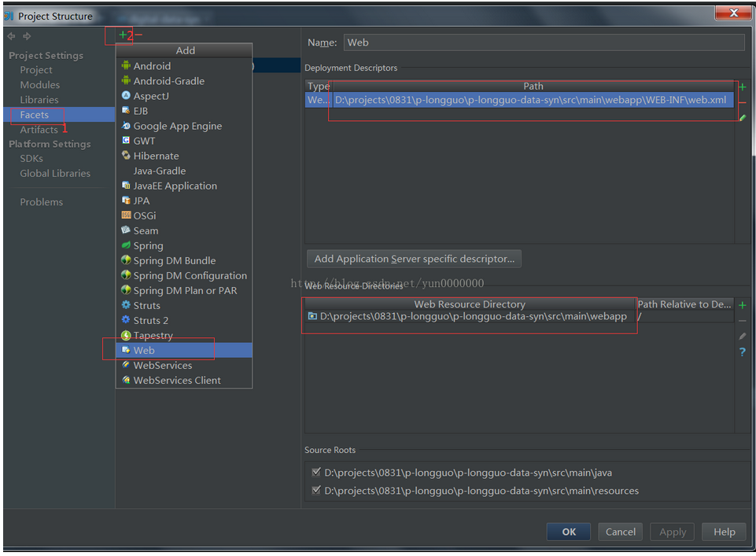Click the Web Resource Directory column header
Image resolution: width=756 pixels, height=556 pixels.
[470, 304]
